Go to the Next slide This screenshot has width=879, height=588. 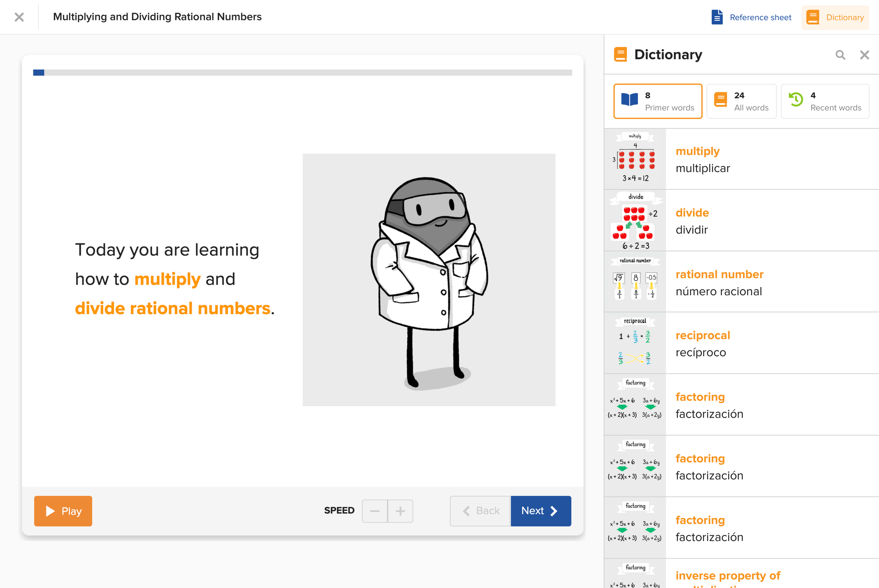click(x=541, y=511)
